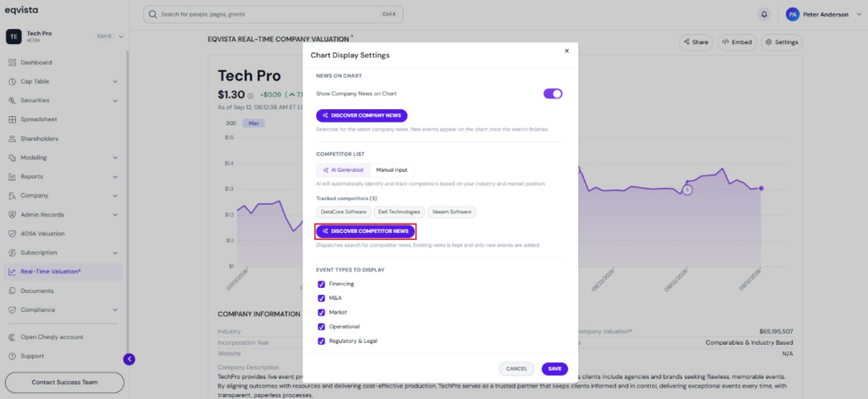Uncheck the M&A event type

click(x=321, y=298)
